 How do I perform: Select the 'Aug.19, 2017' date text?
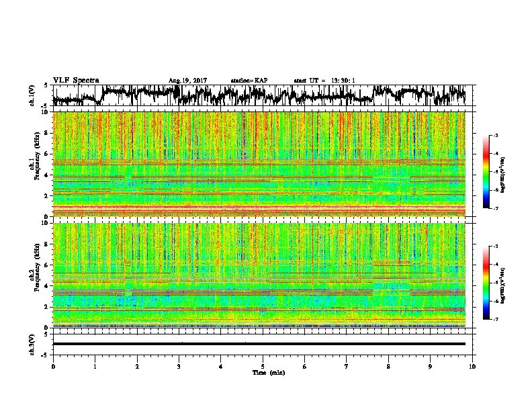(x=187, y=81)
